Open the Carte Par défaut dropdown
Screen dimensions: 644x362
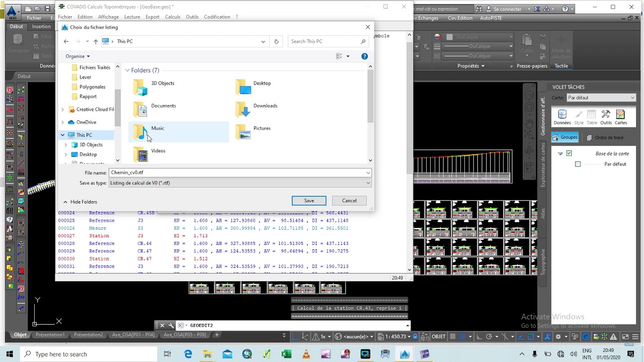click(601, 98)
